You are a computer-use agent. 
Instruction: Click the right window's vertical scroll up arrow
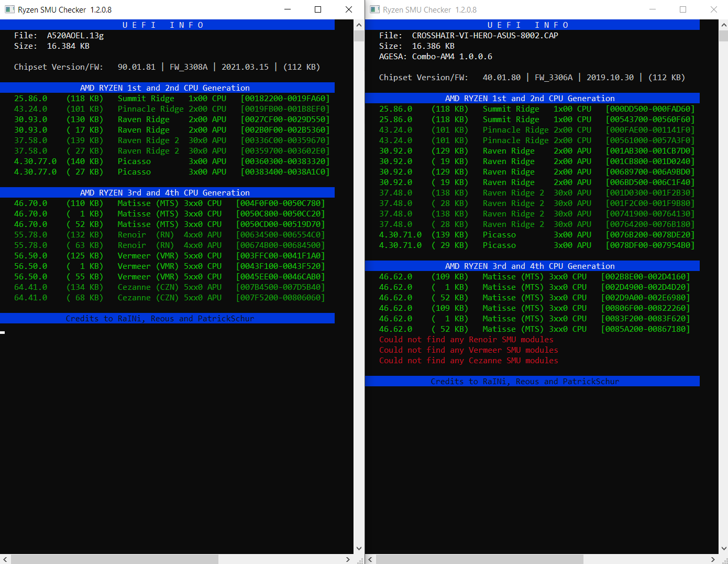click(724, 25)
